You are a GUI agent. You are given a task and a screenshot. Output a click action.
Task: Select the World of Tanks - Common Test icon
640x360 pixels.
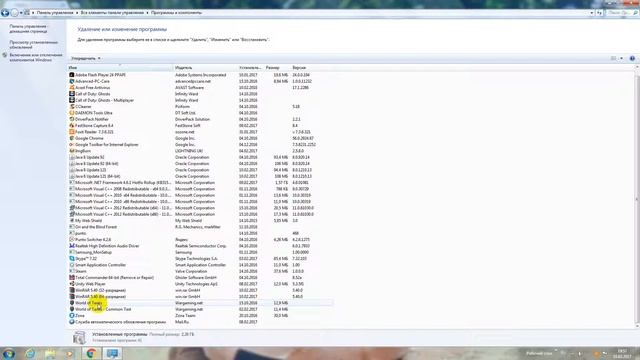click(x=72, y=309)
